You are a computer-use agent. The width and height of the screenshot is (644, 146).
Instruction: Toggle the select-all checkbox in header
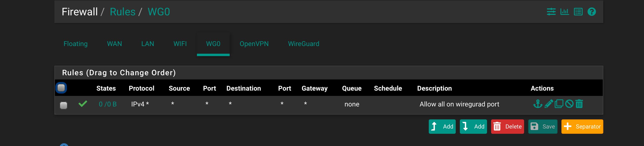click(x=61, y=88)
